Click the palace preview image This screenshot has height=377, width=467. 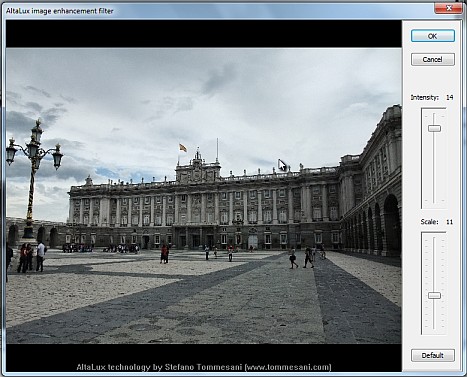[204, 196]
